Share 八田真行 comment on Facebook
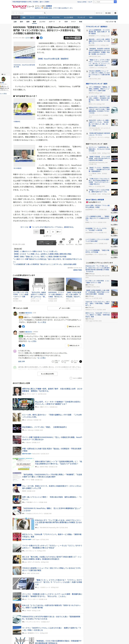Viewport: 129px width, 644px height. pos(23,345)
